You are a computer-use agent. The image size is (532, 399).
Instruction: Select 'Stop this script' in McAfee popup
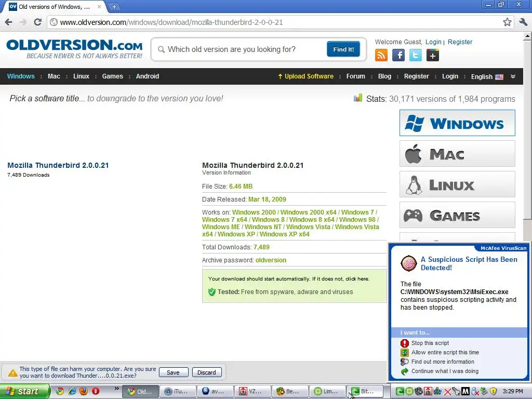[430, 343]
